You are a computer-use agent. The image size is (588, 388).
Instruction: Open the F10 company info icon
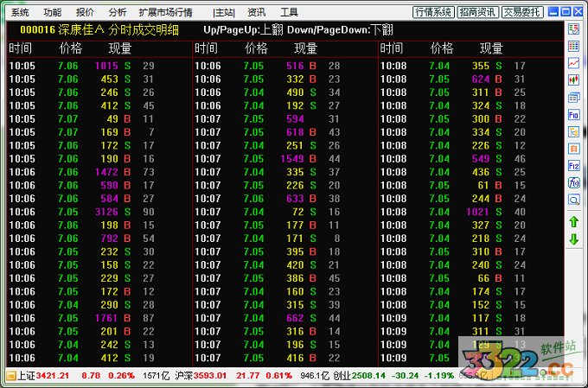tap(573, 115)
